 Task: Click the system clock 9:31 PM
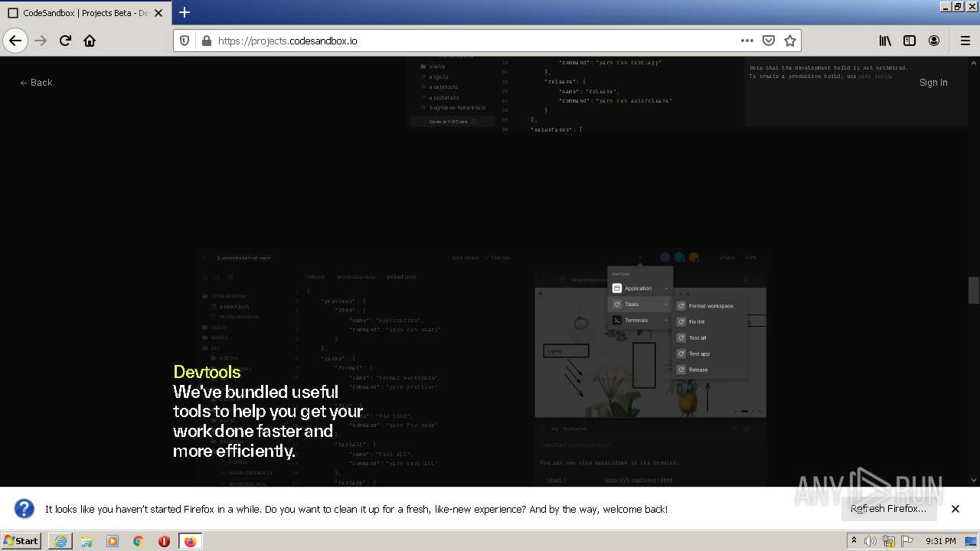coord(941,541)
